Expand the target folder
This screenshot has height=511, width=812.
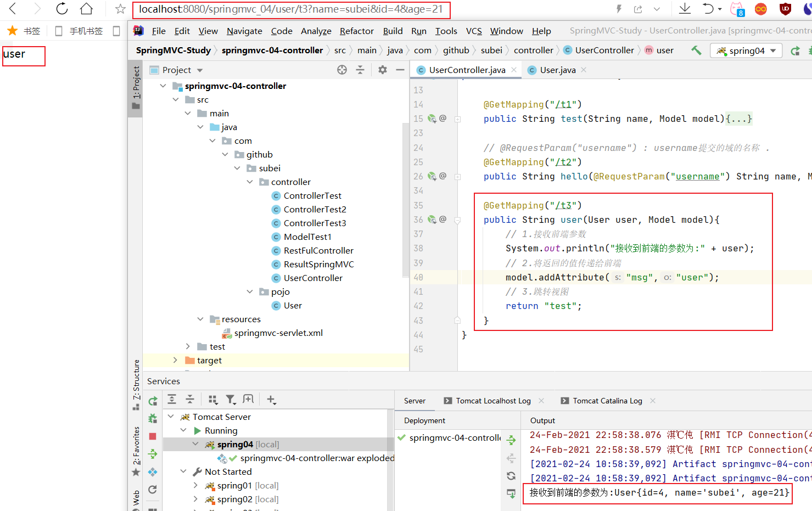pos(175,360)
